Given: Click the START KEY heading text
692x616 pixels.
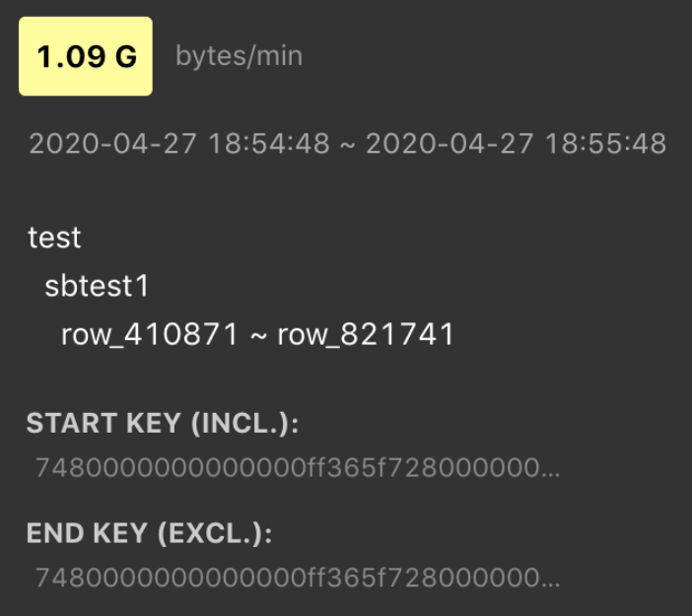Looking at the screenshot, I should (104, 424).
